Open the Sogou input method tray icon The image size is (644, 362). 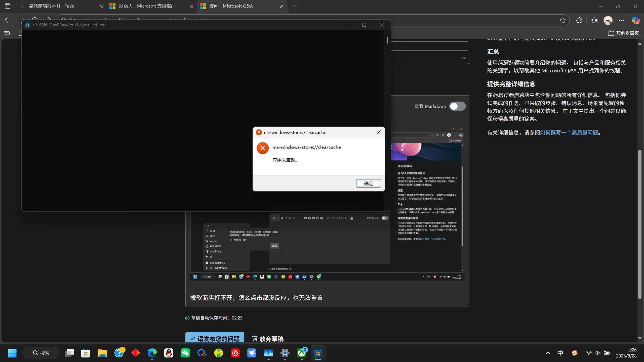(x=575, y=353)
